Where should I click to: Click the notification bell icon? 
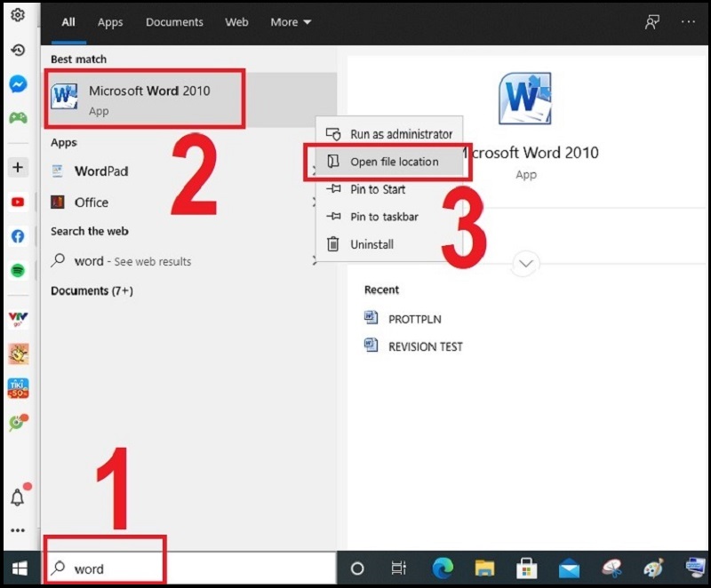point(18,497)
